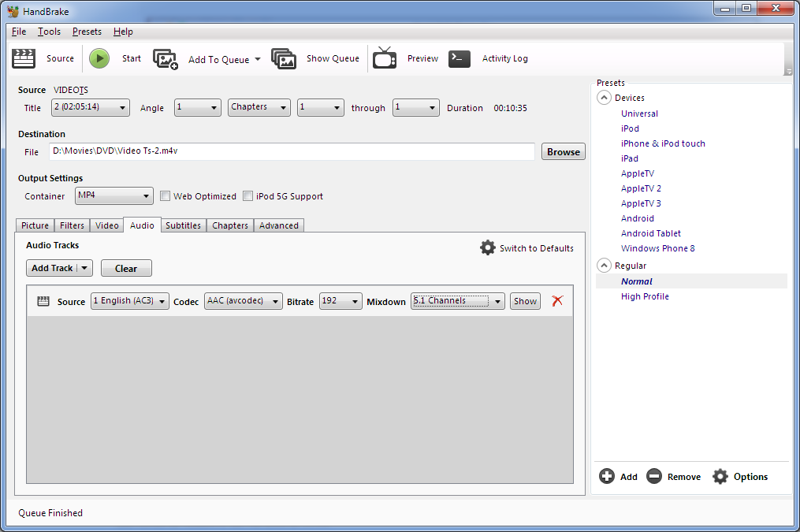The image size is (800, 532).
Task: Open the start chapter dropdown
Action: tap(321, 108)
